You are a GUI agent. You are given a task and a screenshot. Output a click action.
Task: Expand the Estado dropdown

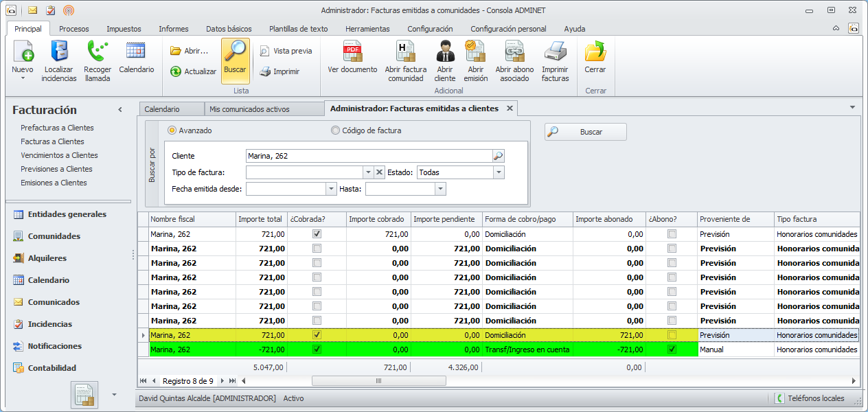(x=499, y=172)
